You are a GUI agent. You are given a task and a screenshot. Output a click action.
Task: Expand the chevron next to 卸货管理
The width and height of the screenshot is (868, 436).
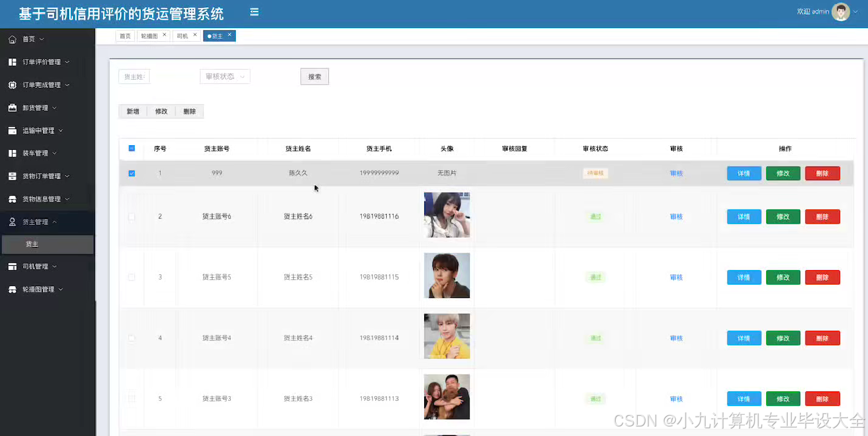coord(55,108)
